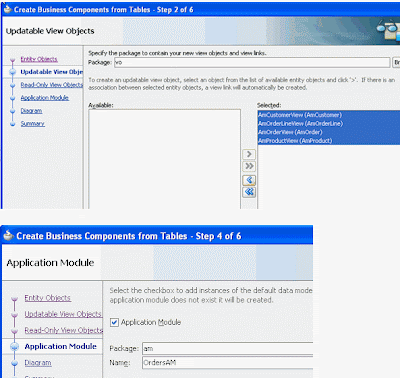Select AmProductView (AmProduct) in Selected list
The height and width of the screenshot is (378, 400).
point(329,141)
